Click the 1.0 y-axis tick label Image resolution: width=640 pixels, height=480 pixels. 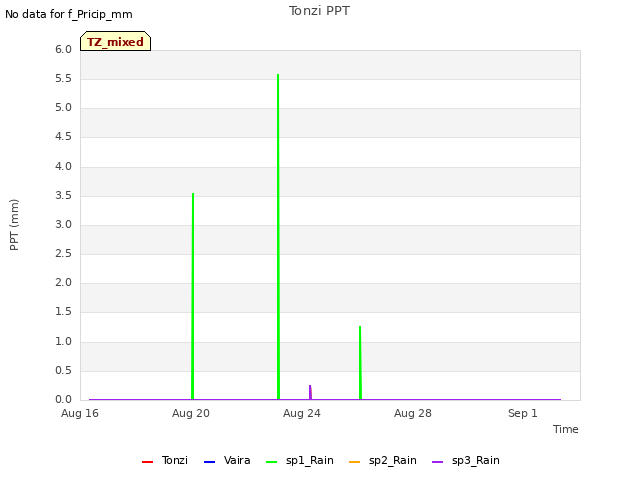click(x=63, y=342)
